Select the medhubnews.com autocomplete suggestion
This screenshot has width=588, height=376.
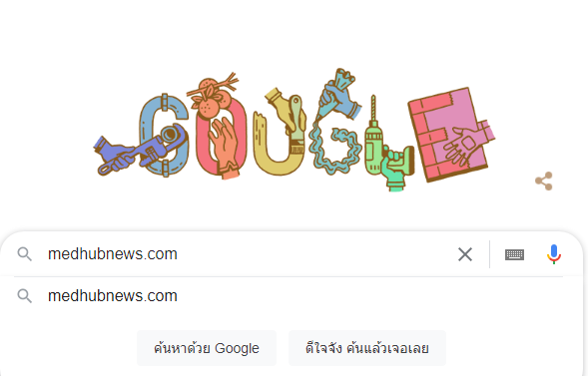click(292, 296)
